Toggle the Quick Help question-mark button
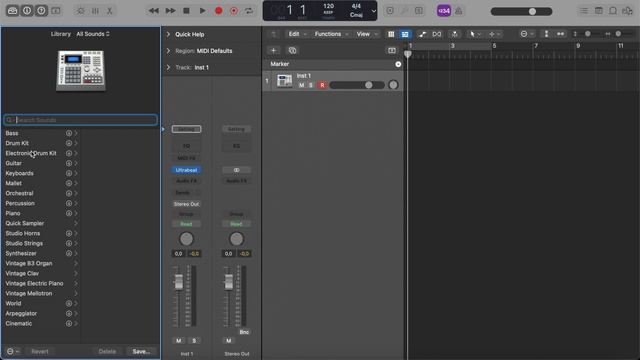640x360 pixels. click(x=41, y=11)
